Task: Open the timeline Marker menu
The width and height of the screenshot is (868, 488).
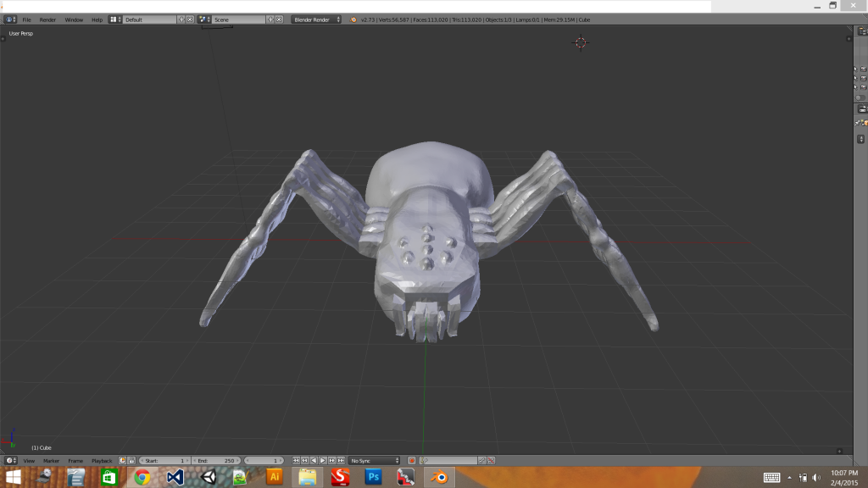Action: pos(51,460)
